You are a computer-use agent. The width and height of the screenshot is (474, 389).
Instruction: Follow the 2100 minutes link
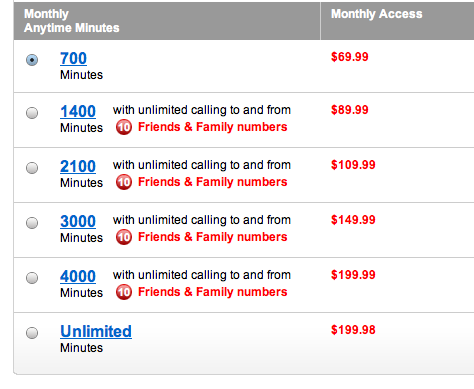coord(78,166)
